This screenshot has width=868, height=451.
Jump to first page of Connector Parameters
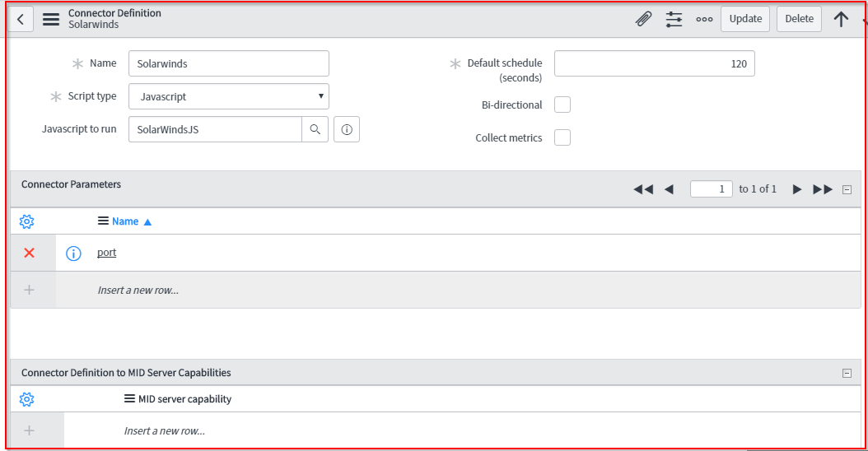643,189
